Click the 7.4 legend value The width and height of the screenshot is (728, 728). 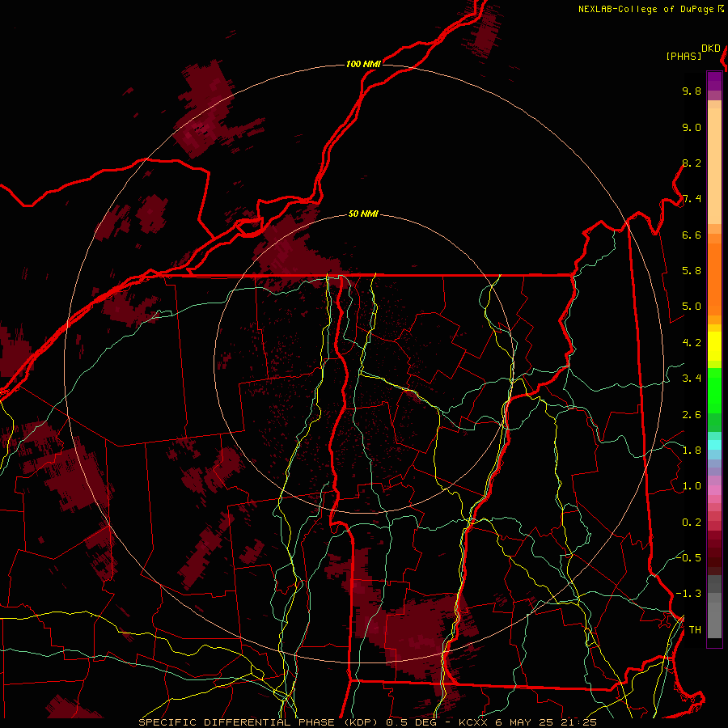point(692,199)
